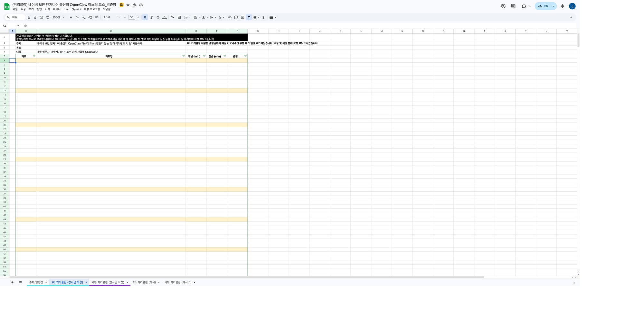This screenshot has width=644, height=318.
Task: Click the insert link icon
Action: point(230,17)
